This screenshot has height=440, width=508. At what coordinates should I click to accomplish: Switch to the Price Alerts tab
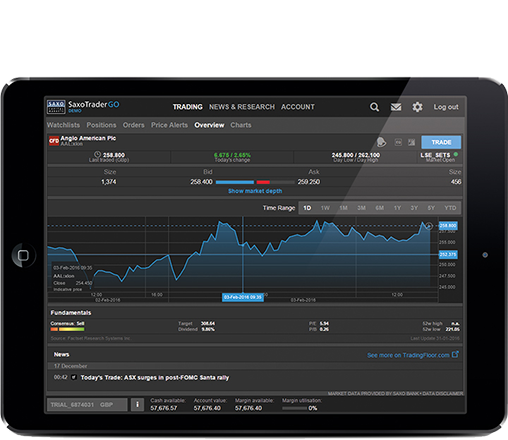(169, 125)
